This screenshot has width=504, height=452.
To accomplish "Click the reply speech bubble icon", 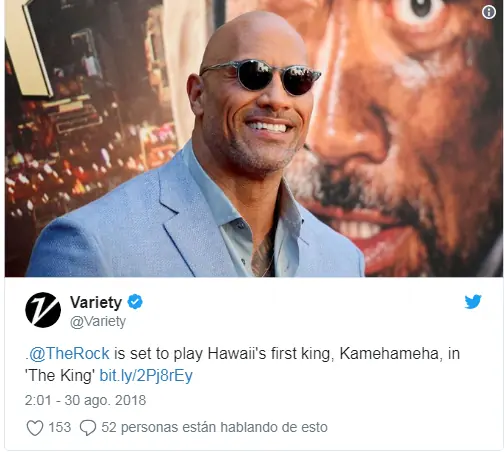I will [88, 428].
